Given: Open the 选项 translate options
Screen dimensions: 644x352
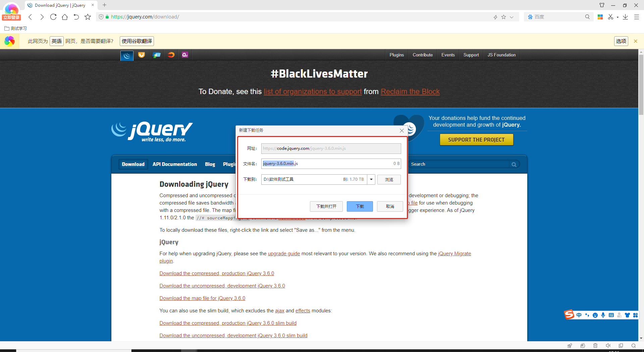Looking at the screenshot, I should coord(621,41).
